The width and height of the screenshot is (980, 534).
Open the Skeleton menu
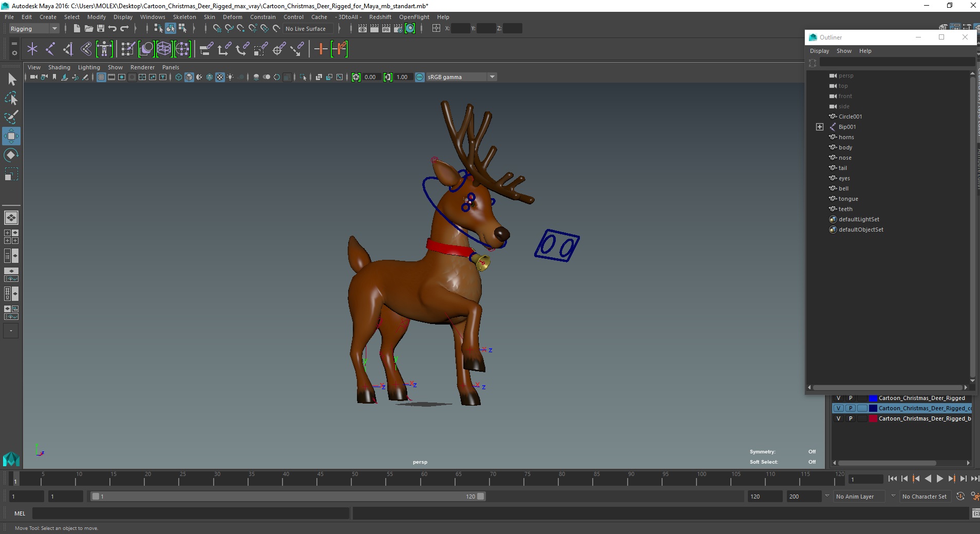(x=184, y=17)
